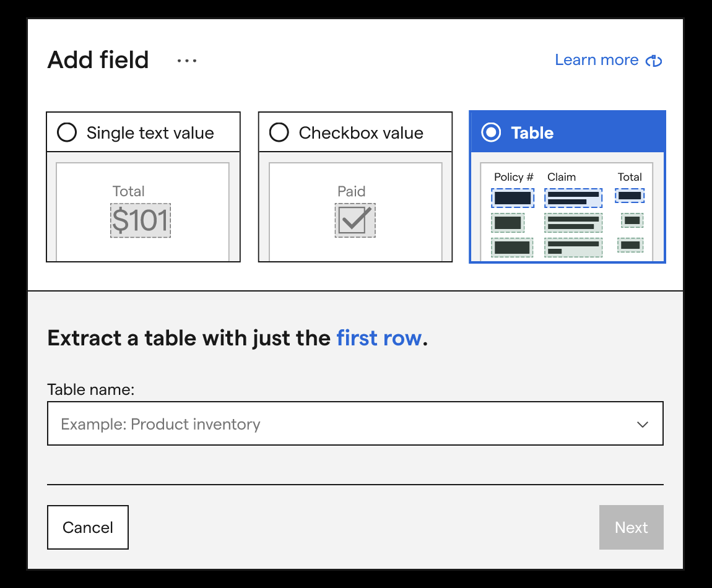Click the $101 sample value under Total
The image size is (712, 588).
(140, 220)
